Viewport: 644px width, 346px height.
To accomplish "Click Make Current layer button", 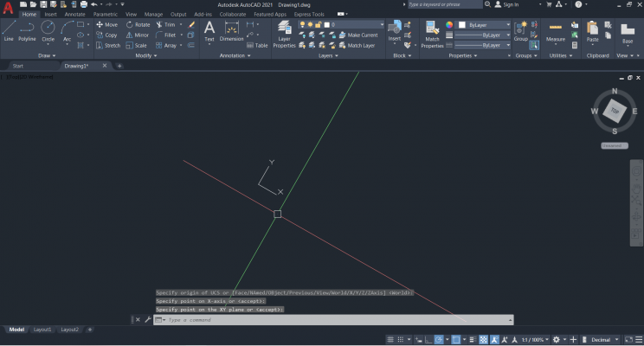I will pos(362,35).
